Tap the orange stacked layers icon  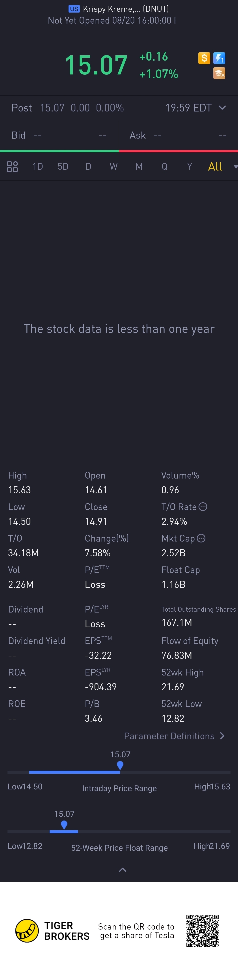[x=219, y=73]
